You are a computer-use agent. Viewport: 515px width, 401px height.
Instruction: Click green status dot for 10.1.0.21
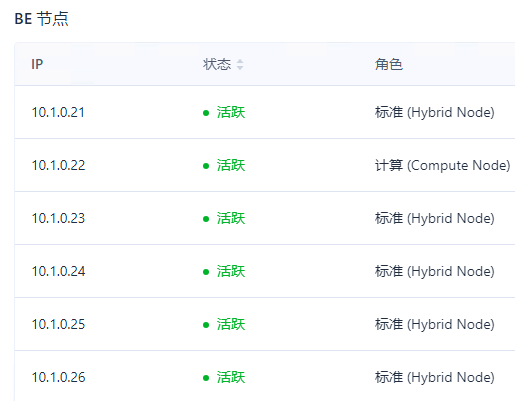[x=206, y=113]
